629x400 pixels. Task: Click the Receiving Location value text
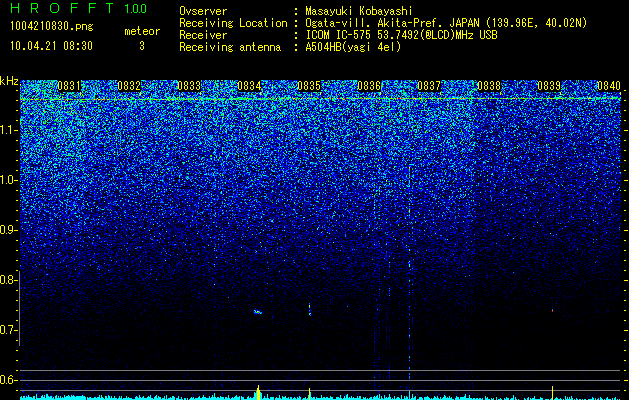pyautogui.click(x=446, y=23)
